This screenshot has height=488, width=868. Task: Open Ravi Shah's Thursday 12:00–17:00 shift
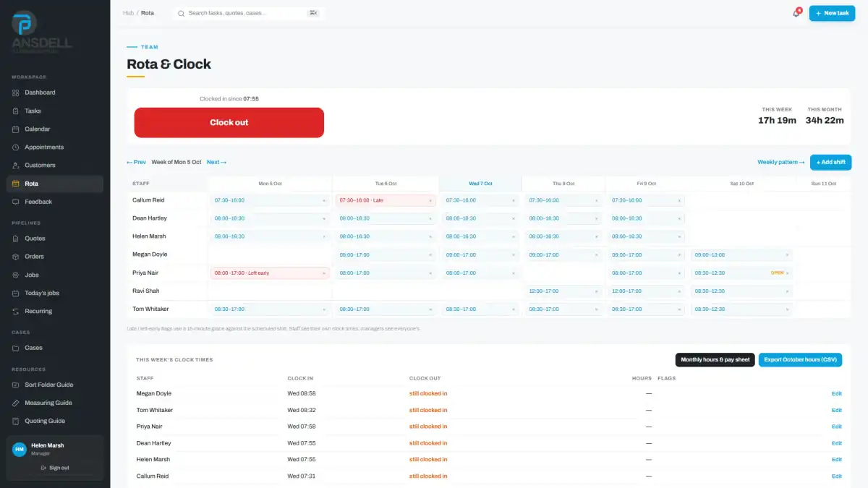click(563, 291)
